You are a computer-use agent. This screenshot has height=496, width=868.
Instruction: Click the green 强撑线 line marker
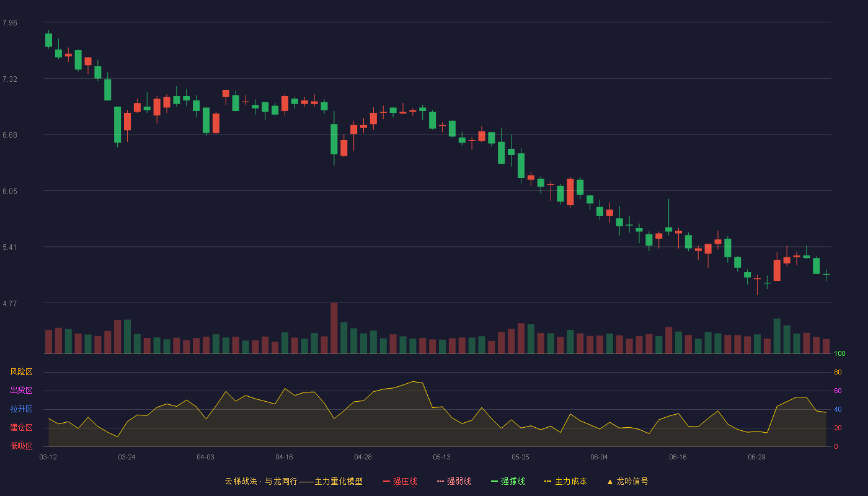[494, 481]
